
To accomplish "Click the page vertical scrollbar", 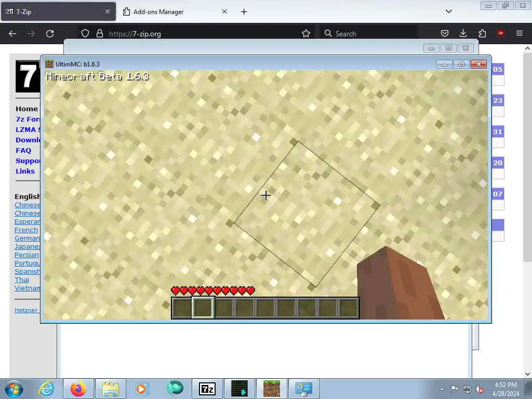I will 527,158.
